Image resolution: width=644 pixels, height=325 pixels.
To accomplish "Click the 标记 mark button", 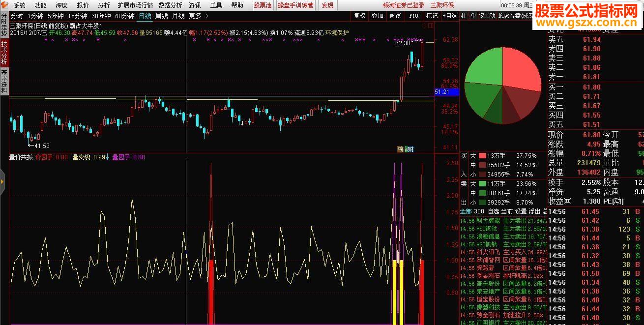I will (432, 16).
